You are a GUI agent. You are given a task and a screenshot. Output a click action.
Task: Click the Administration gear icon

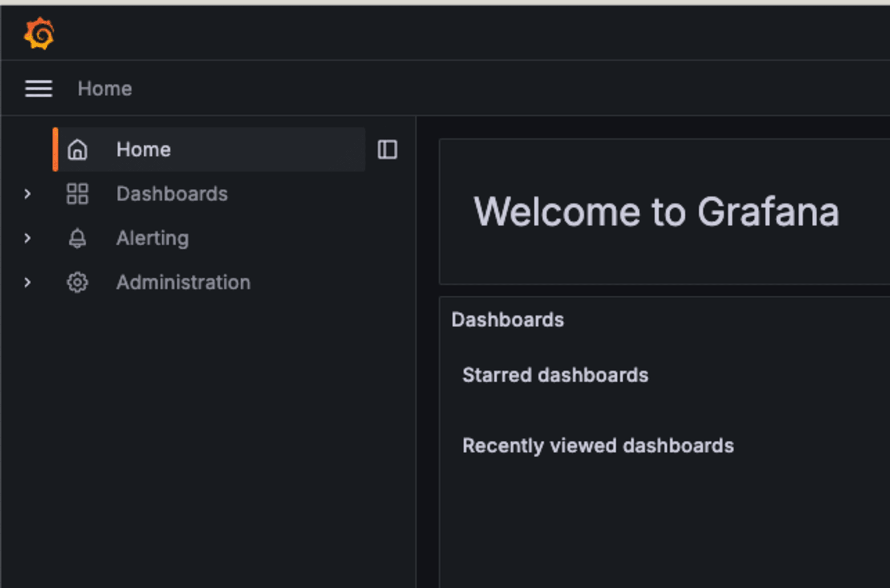[x=77, y=282]
